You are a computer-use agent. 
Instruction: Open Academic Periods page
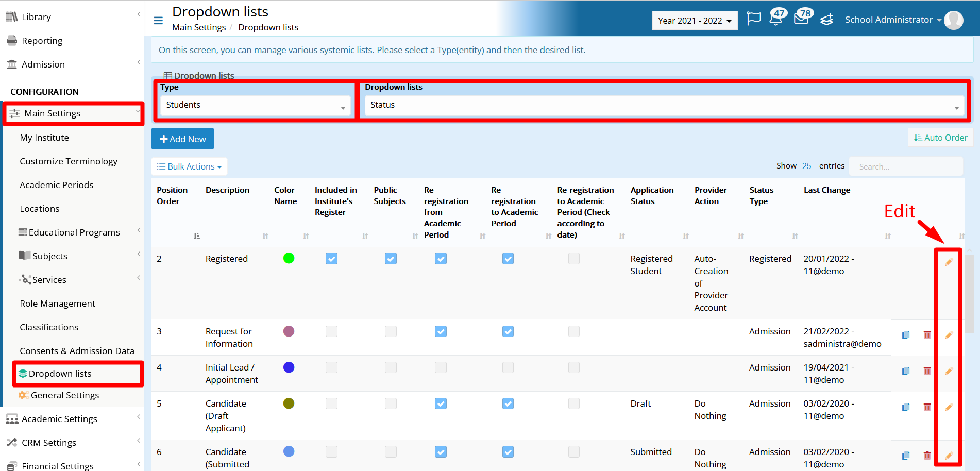(57, 185)
